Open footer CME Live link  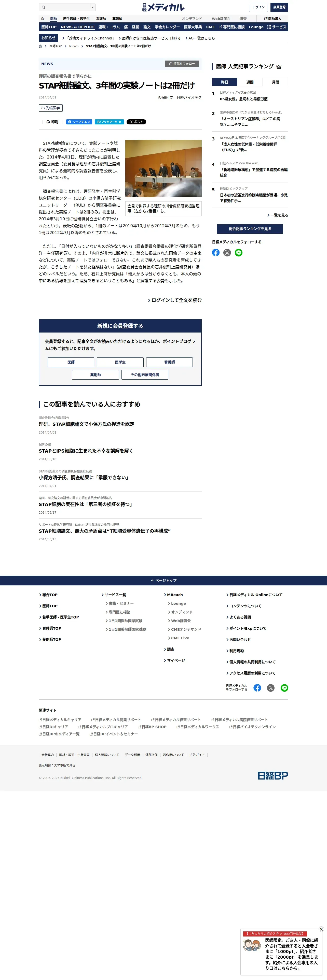(179, 638)
